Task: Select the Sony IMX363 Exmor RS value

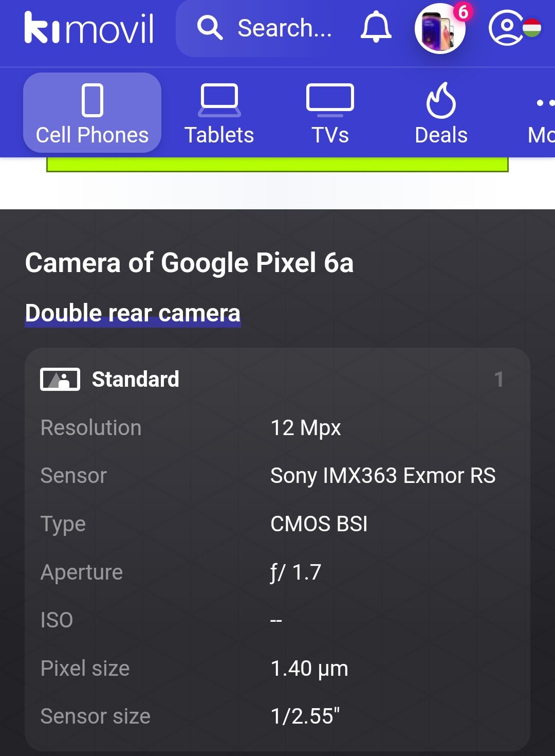Action: coord(383,476)
